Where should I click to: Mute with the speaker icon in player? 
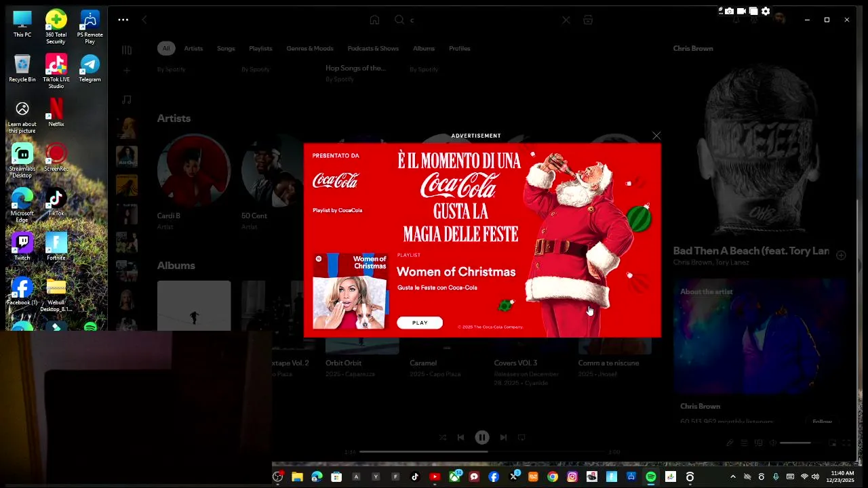[772, 443]
